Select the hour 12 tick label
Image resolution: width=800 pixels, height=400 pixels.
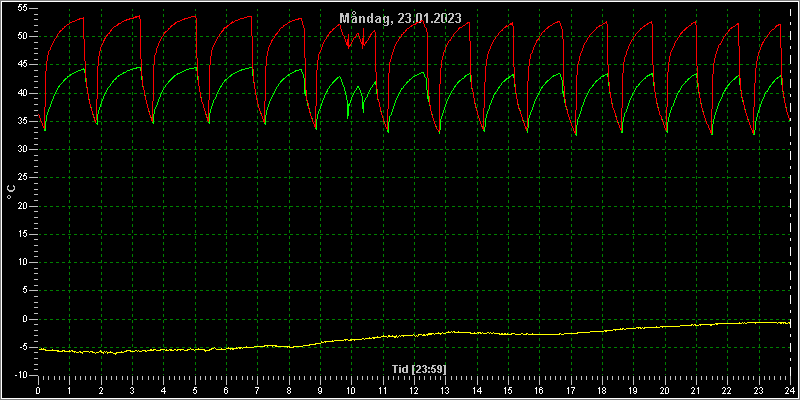click(413, 390)
